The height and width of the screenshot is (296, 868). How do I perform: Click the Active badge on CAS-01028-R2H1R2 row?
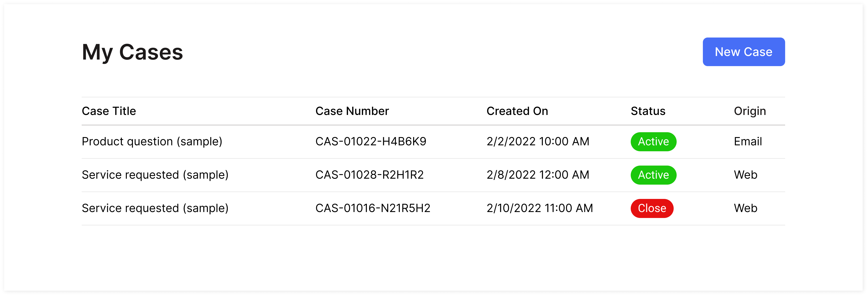coord(653,175)
